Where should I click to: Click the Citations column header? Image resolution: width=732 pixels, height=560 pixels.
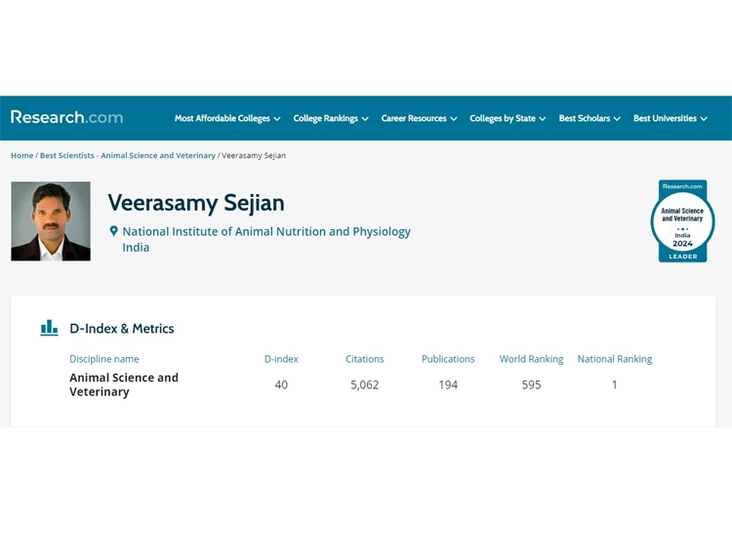click(365, 359)
